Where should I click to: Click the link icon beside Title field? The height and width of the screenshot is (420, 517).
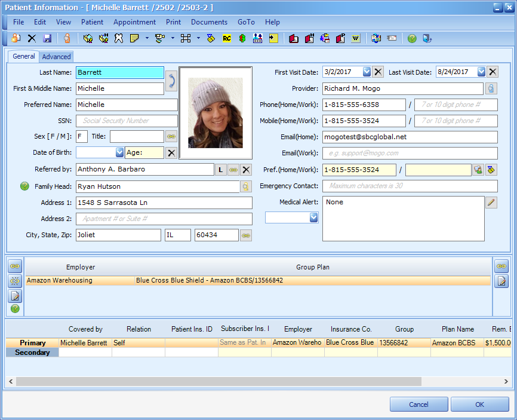click(171, 136)
